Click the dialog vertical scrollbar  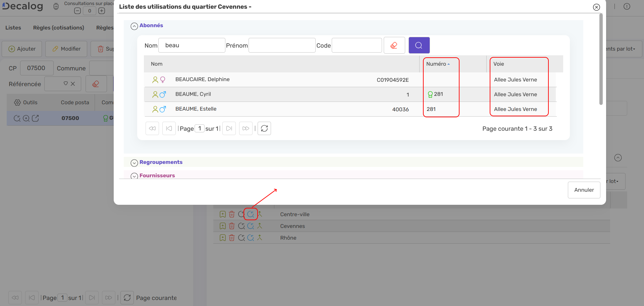click(601, 60)
